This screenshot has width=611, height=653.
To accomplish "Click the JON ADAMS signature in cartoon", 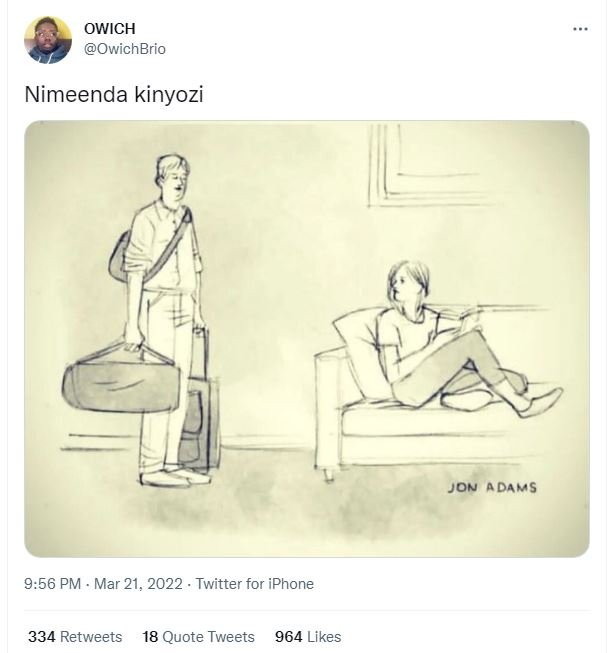I will [x=492, y=487].
